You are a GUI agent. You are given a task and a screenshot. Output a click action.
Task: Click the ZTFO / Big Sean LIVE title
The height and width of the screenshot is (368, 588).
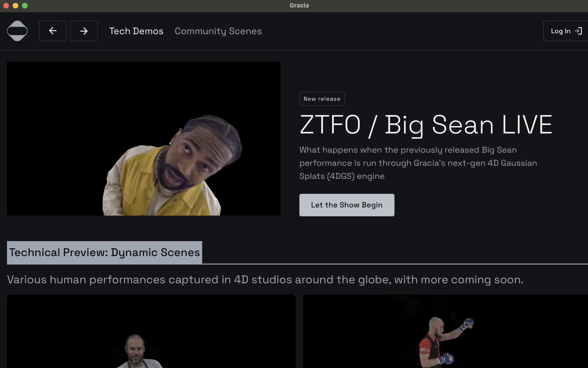[426, 125]
